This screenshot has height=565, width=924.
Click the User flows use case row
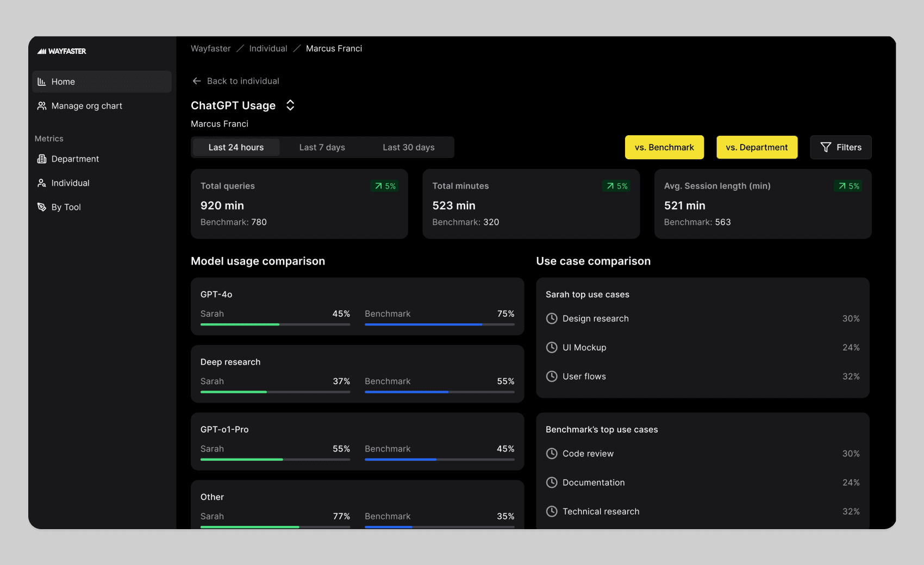(x=703, y=376)
